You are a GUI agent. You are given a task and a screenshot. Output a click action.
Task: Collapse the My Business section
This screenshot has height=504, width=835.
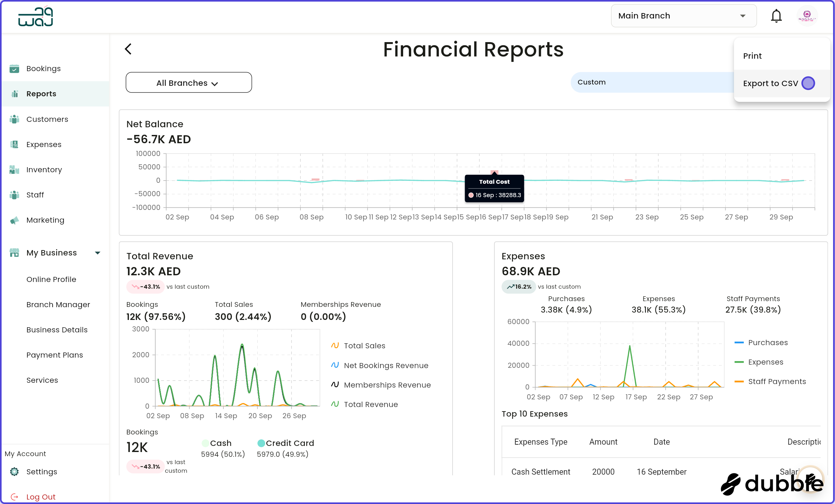point(98,253)
